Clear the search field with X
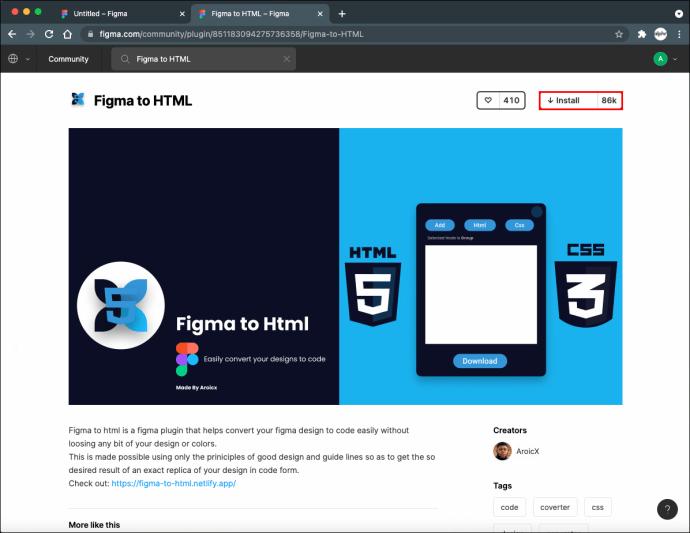This screenshot has height=533, width=690. click(286, 59)
